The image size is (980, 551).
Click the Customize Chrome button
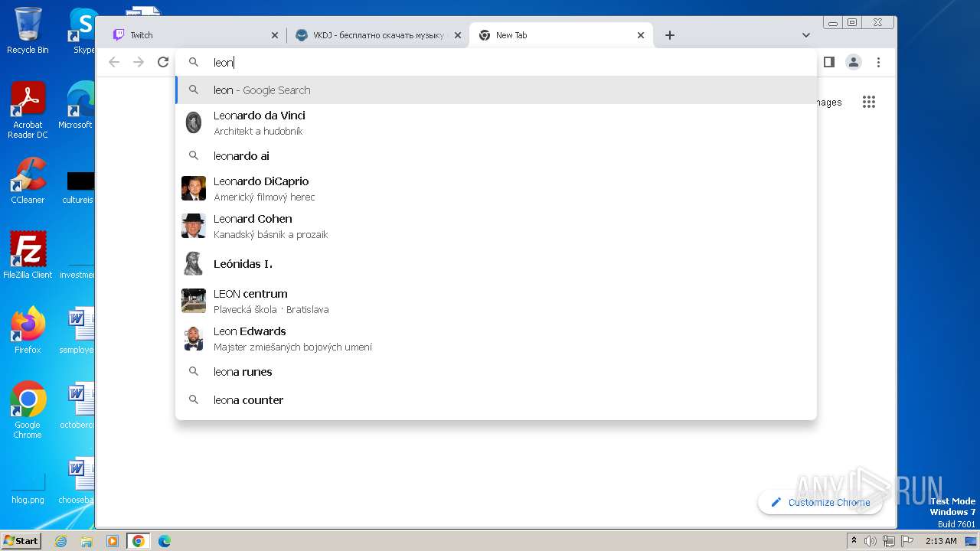(x=820, y=503)
